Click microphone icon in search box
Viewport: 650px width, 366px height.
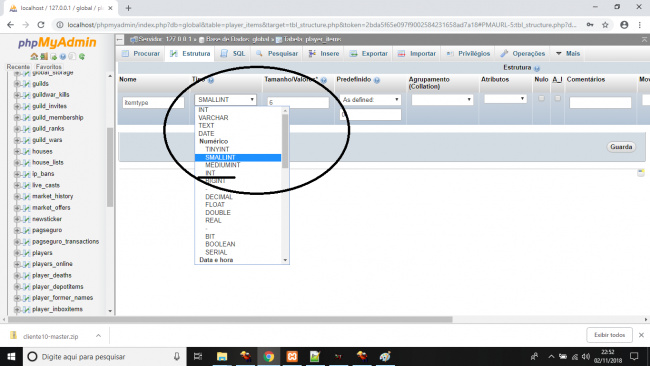tap(177, 356)
